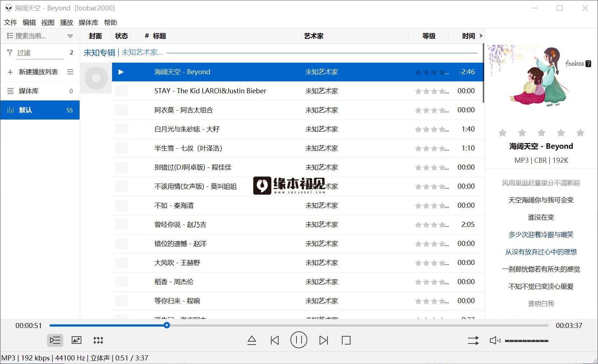Set first star in right panel rating

point(503,133)
